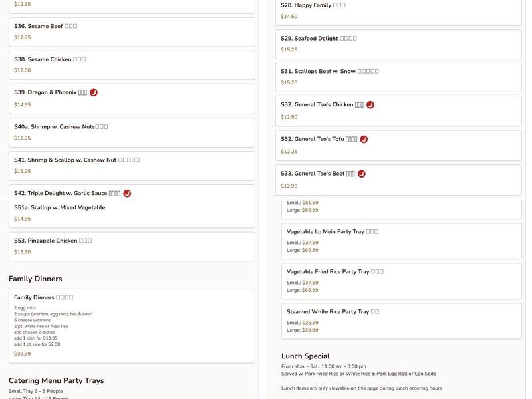Click the Lunch Special section heading
This screenshot has height=399, width=532.
pyautogui.click(x=305, y=356)
